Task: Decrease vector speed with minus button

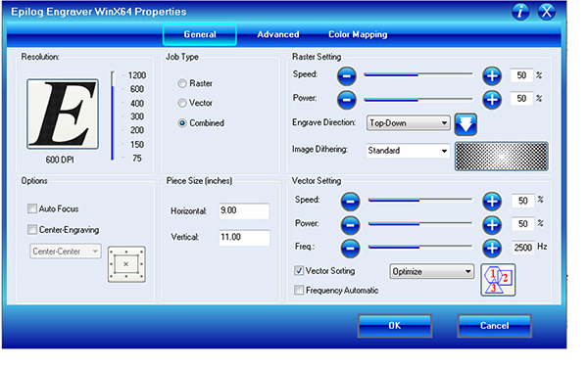Action: click(x=350, y=202)
